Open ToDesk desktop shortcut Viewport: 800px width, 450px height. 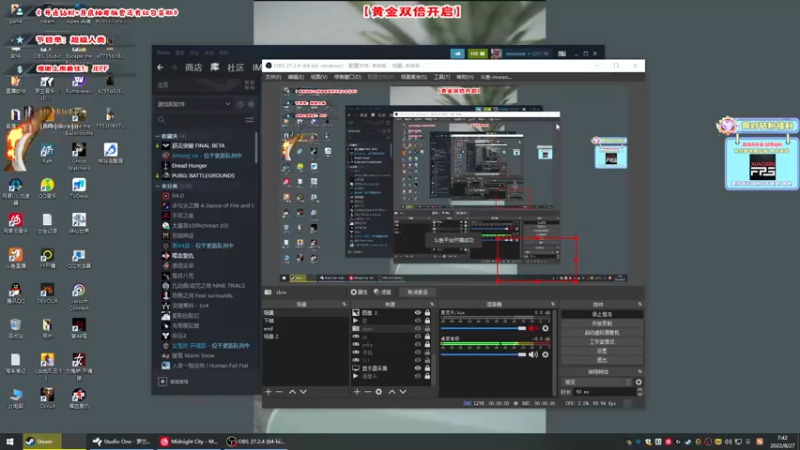pos(79,189)
